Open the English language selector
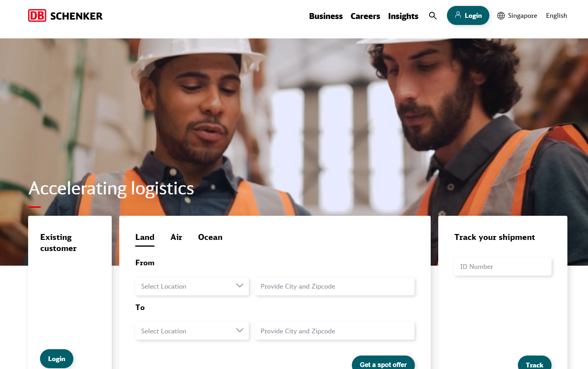 (x=556, y=15)
